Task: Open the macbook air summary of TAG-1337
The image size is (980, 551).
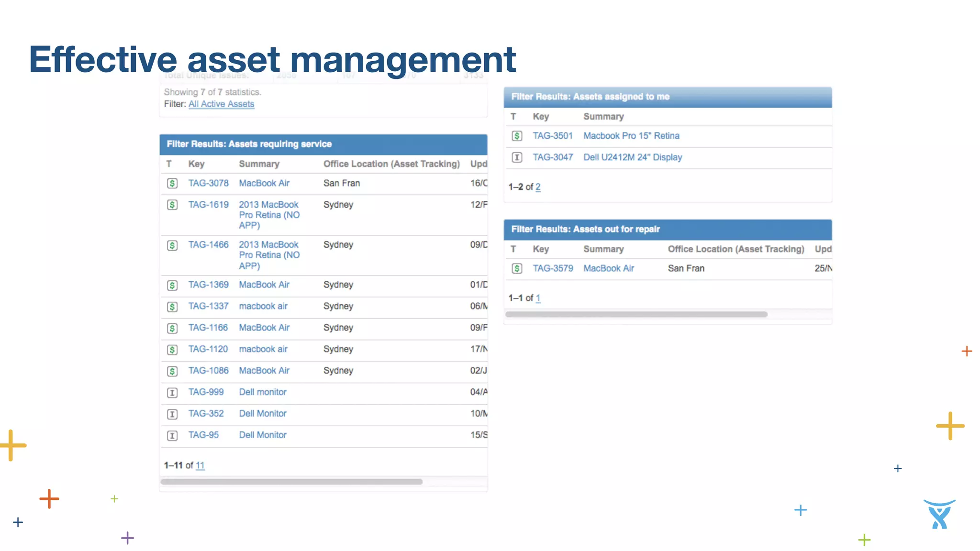Action: point(263,306)
